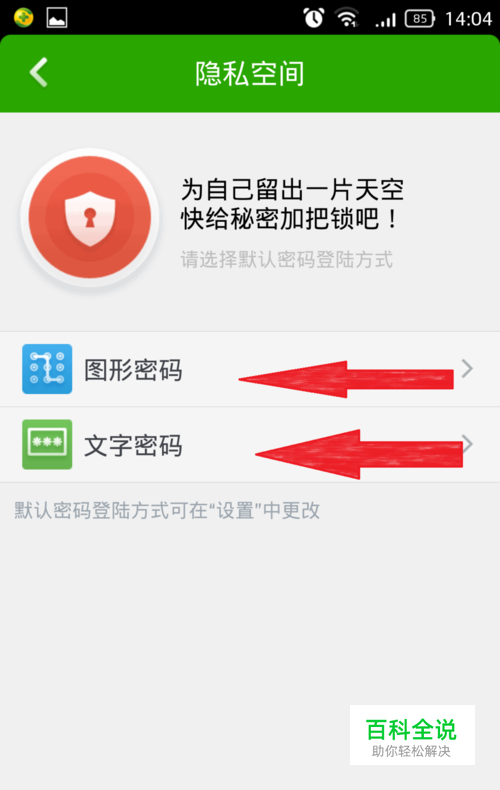Choose 图形密码 as login method
This screenshot has width=500, height=790.
click(250, 369)
